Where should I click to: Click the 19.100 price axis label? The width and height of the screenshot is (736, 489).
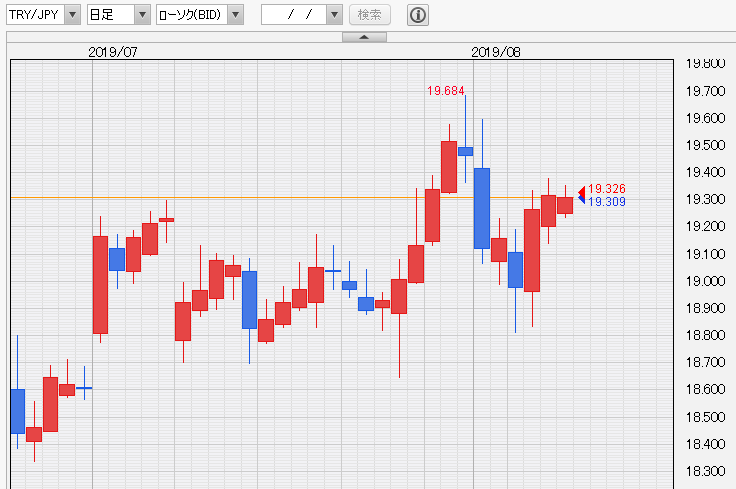(705, 254)
